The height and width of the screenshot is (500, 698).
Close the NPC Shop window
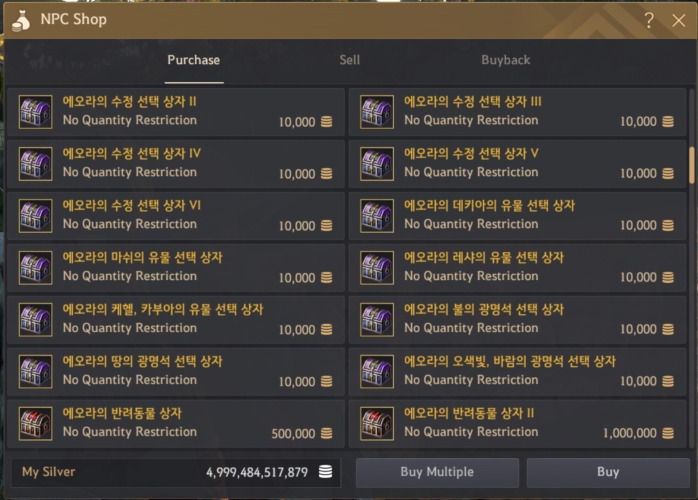(678, 20)
